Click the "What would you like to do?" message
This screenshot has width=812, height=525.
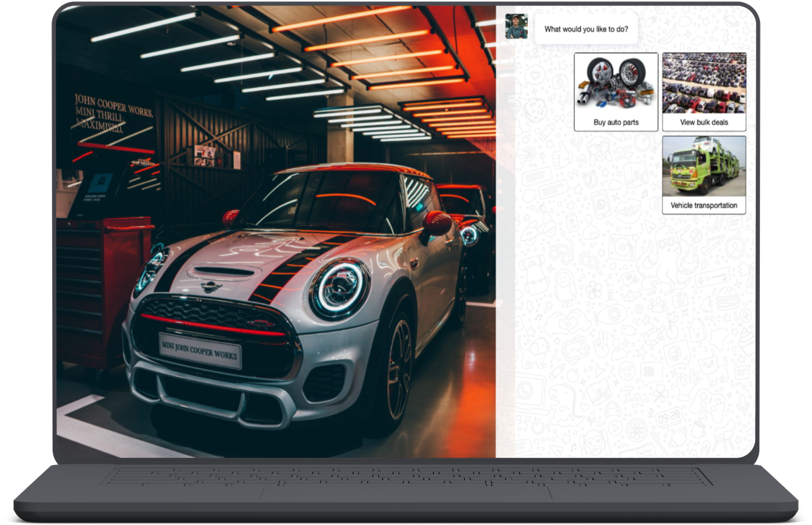[x=586, y=29]
